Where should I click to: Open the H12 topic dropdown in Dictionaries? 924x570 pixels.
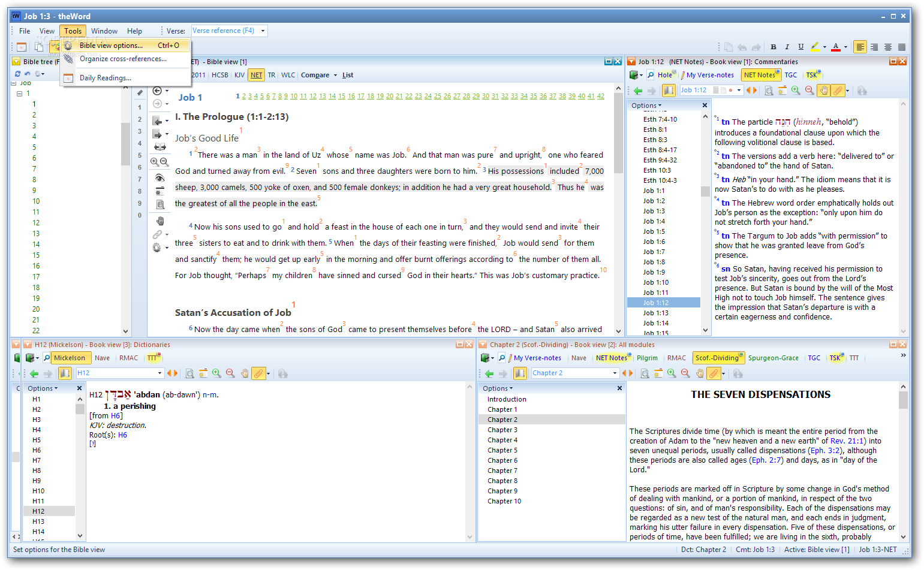159,373
